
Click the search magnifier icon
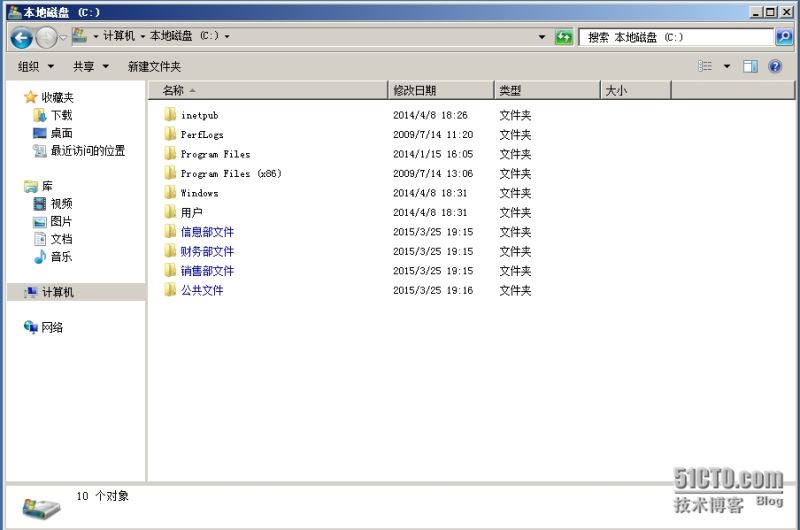pos(783,37)
